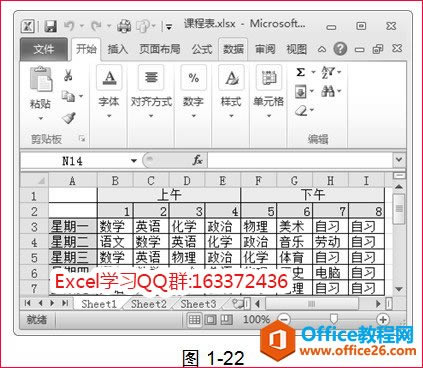
Task: Open the 数据 (Data) tab
Action: pos(233,49)
